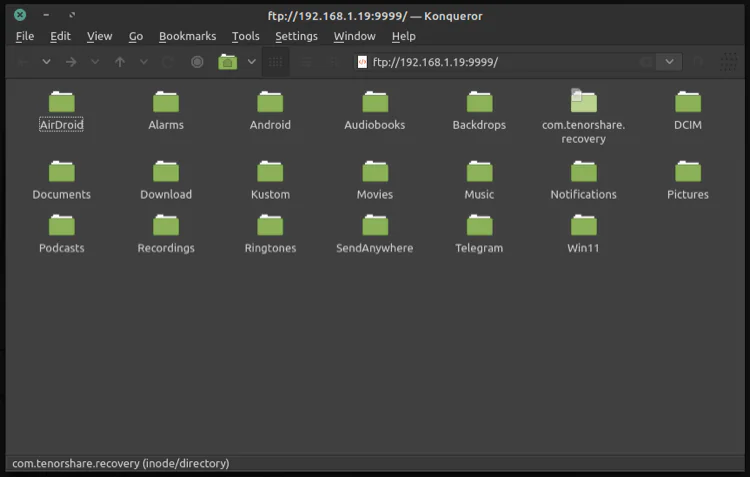Expand the back history dropdown arrow
Screen dimensions: 750x477
(46, 62)
